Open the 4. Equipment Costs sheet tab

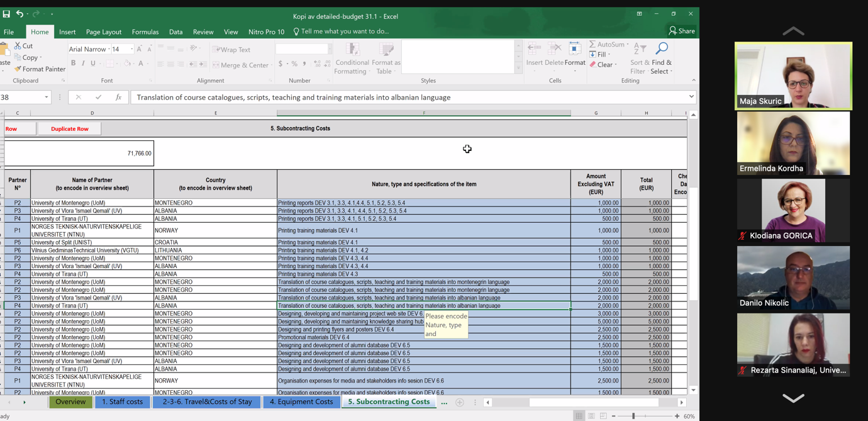(301, 402)
